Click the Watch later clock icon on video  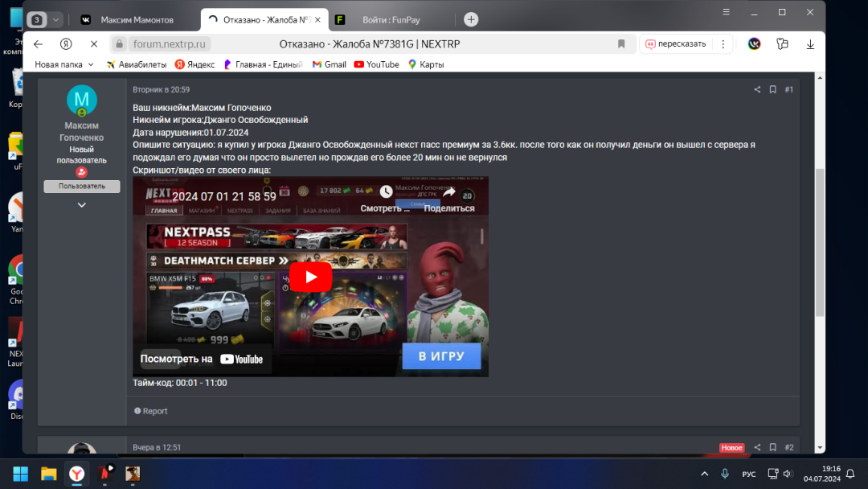click(386, 192)
